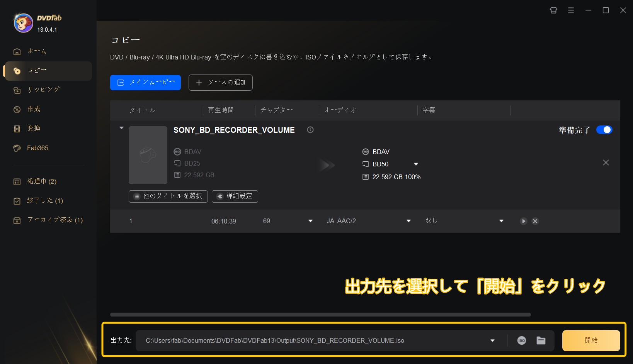The height and width of the screenshot is (364, 633).
Task: Click duration 06:10:39 cell
Action: click(x=223, y=221)
